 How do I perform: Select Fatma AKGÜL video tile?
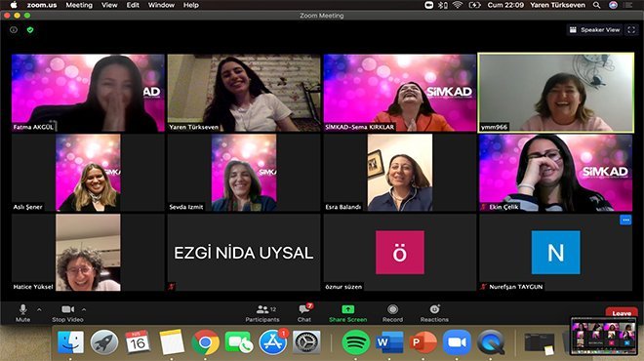pos(88,93)
